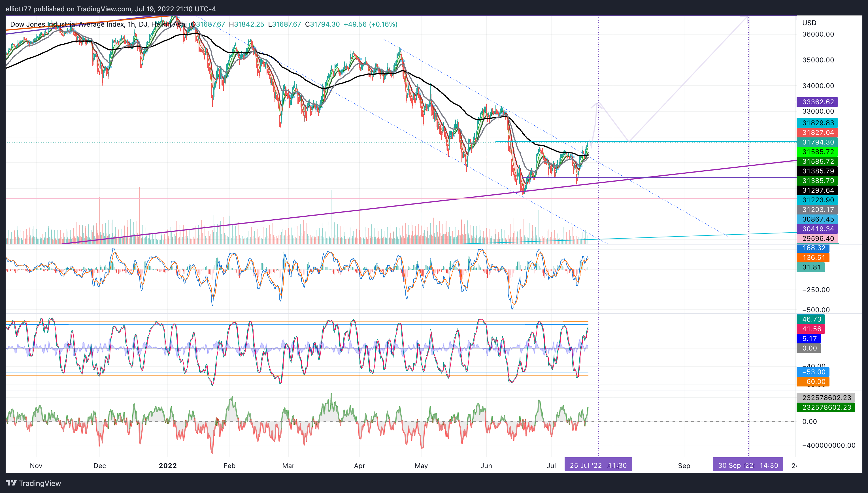Click the Apr label on time axis
This screenshot has width=868, height=493.
(359, 466)
